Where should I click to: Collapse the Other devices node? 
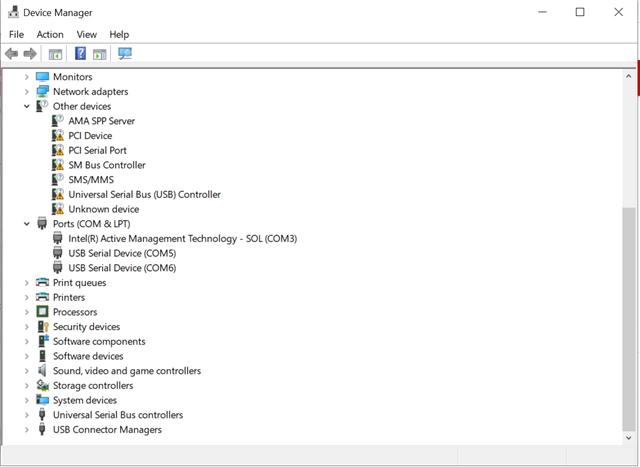(x=27, y=106)
